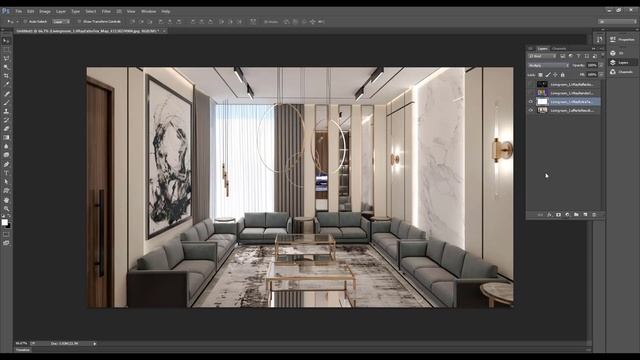Select the Pen tool
This screenshot has height=360, width=640.
pos(6,164)
